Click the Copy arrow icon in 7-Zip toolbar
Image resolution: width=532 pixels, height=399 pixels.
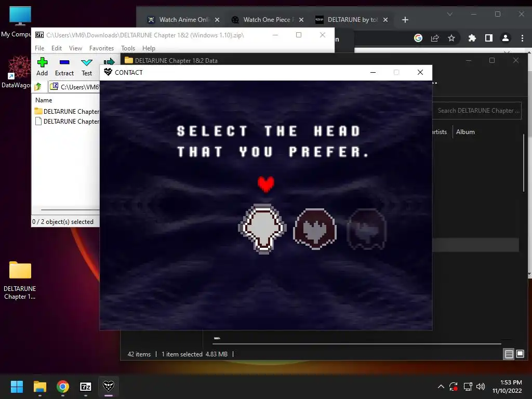[x=109, y=62]
